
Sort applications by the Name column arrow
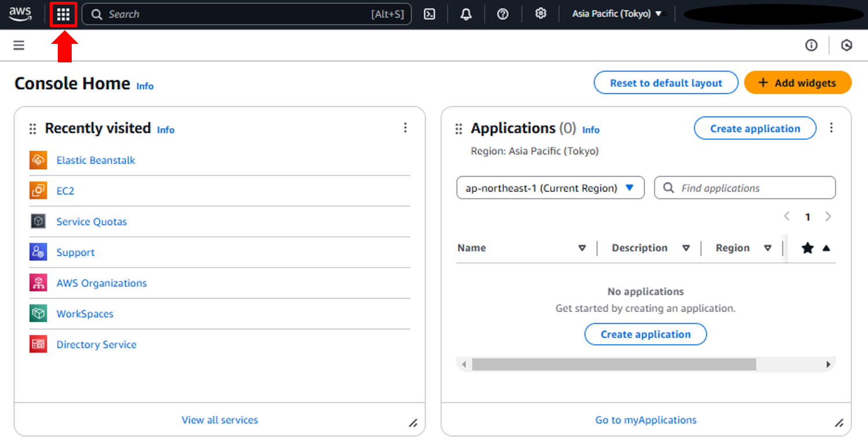[x=582, y=248]
